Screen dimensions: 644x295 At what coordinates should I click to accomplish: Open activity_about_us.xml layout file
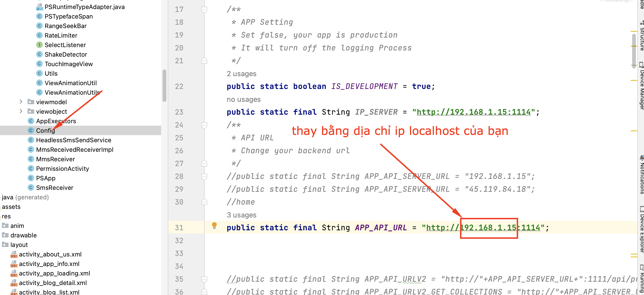pyautogui.click(x=50, y=254)
